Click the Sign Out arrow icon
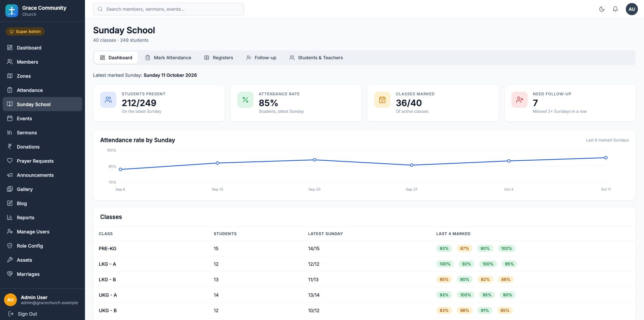The height and width of the screenshot is (320, 644). (11, 314)
